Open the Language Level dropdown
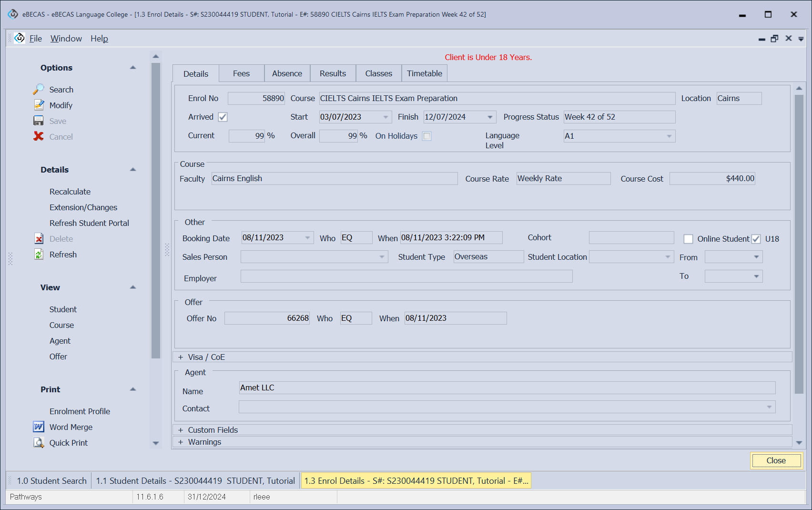The height and width of the screenshot is (510, 812). (x=669, y=136)
